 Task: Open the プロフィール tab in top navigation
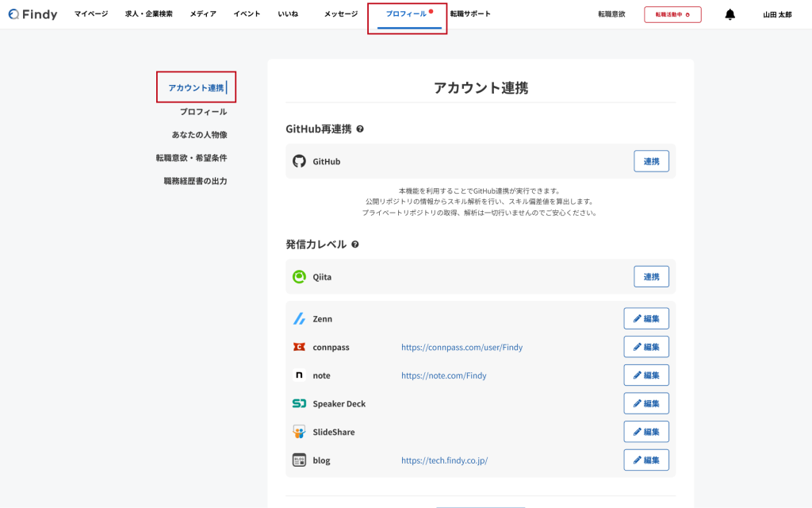(x=406, y=14)
